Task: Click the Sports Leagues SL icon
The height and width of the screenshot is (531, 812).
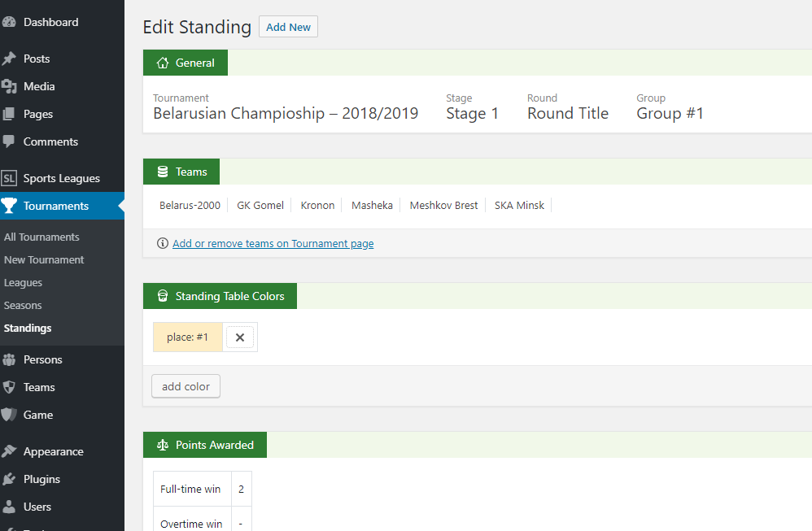Action: [x=9, y=178]
